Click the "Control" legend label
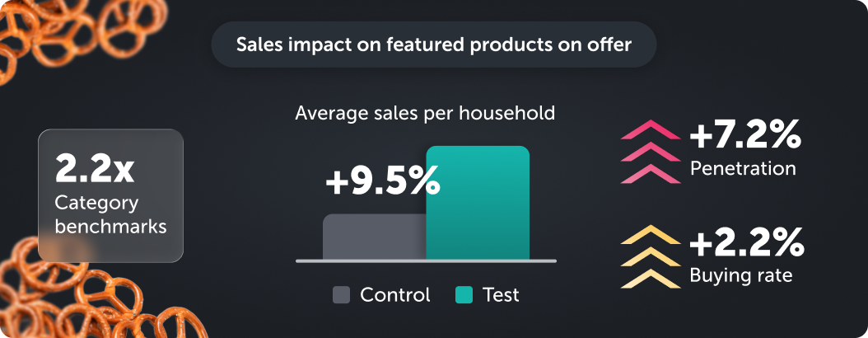This screenshot has height=338, width=868. coord(395,295)
